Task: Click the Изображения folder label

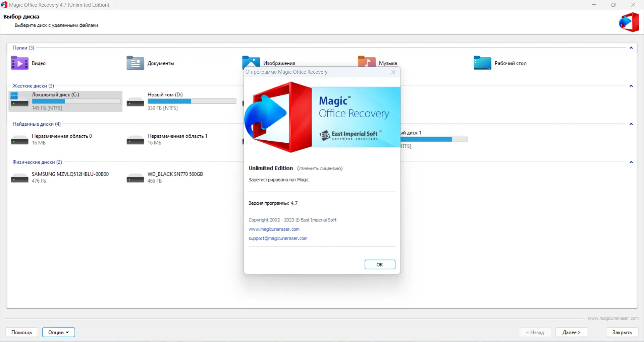Action: [279, 63]
